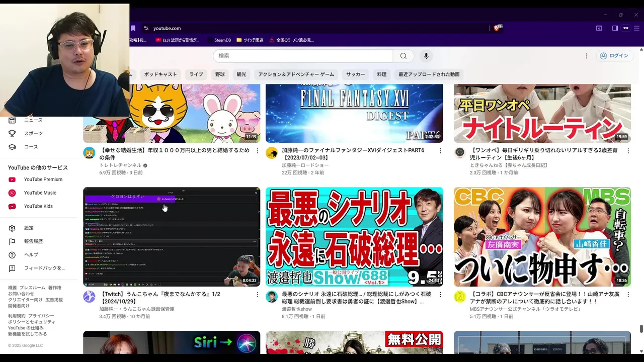Select the サッカー filter chip
This screenshot has height=362, width=644.
[x=356, y=74]
